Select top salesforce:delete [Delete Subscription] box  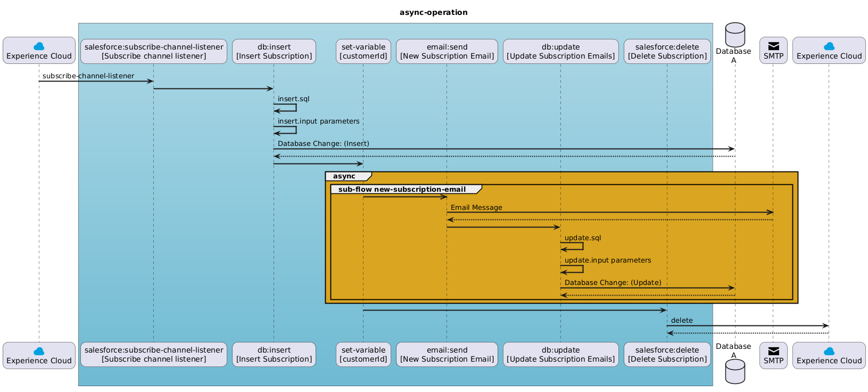[667, 51]
